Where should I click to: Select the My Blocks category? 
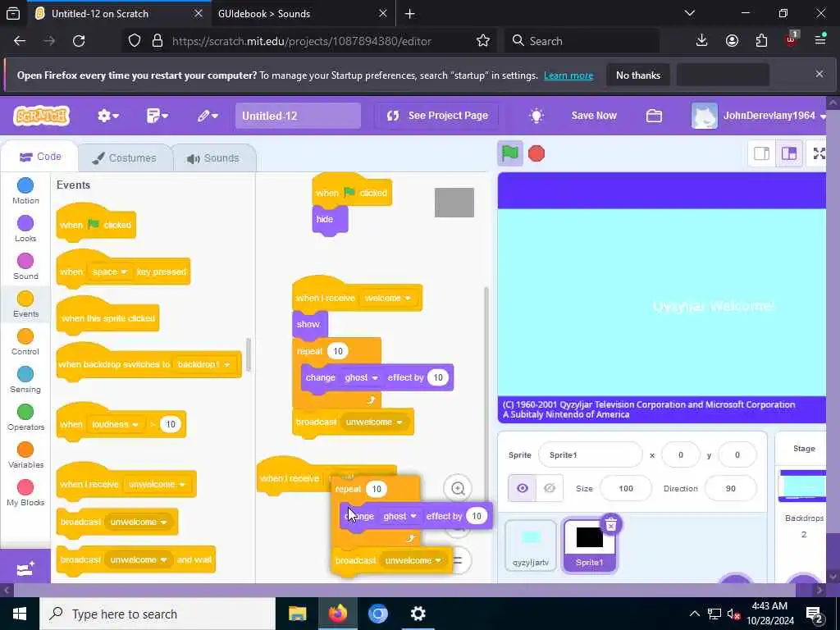point(25,493)
